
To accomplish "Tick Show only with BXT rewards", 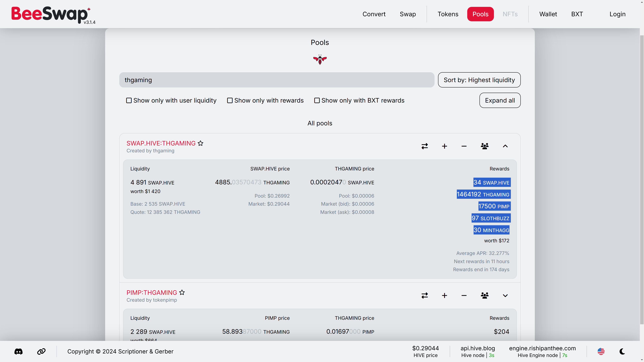I will (359, 100).
